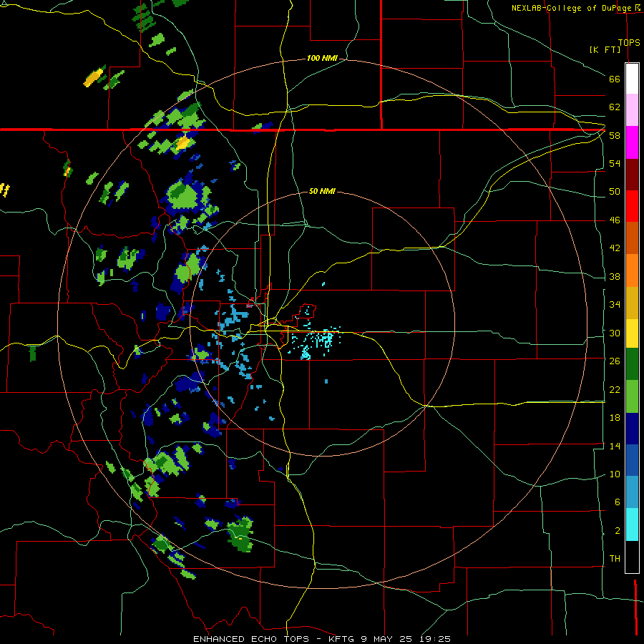Screen dimensions: 644x644
Task: Click the 62 value on the scale
Action: (x=615, y=107)
